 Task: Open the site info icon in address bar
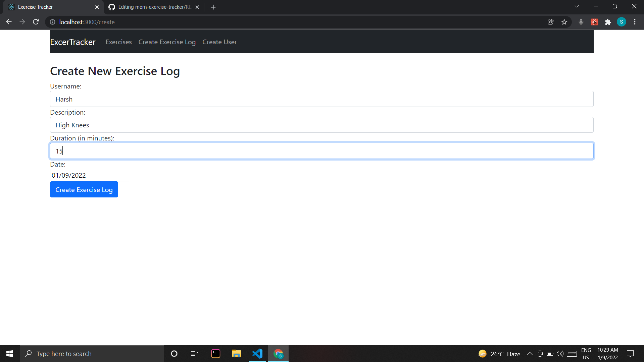52,22
